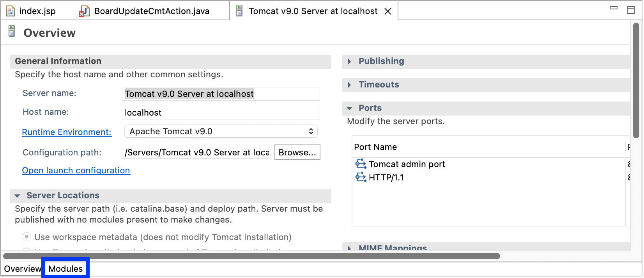644x278 pixels.
Task: Close the Tomcat v9.0 Server tab
Action: [388, 11]
